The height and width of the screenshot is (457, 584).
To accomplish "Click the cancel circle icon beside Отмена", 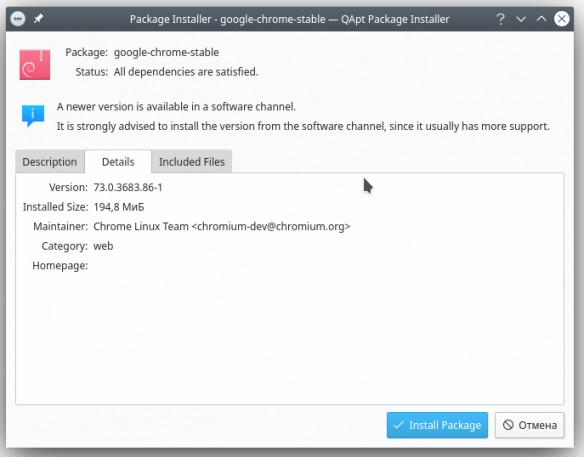I will pyautogui.click(x=508, y=425).
